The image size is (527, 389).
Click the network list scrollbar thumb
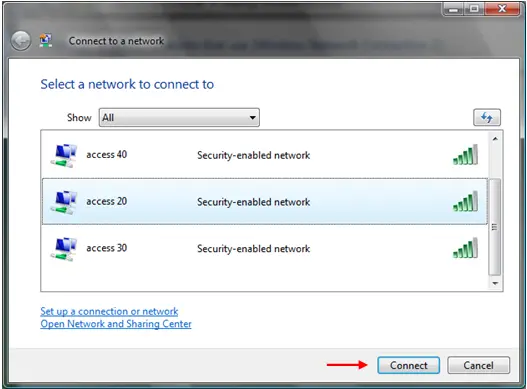coord(495,227)
